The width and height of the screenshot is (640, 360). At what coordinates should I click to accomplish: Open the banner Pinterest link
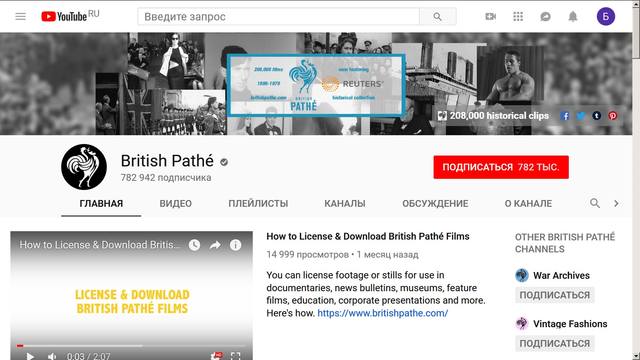[x=613, y=116]
